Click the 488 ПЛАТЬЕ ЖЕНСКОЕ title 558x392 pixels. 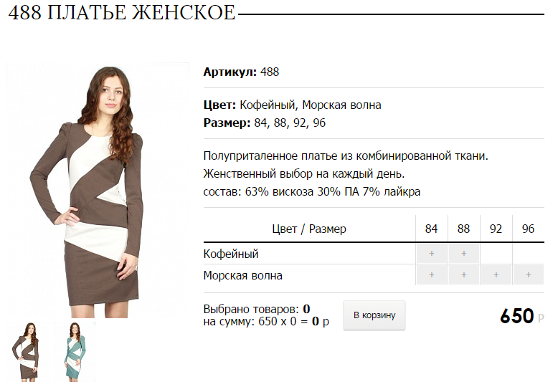point(122,13)
